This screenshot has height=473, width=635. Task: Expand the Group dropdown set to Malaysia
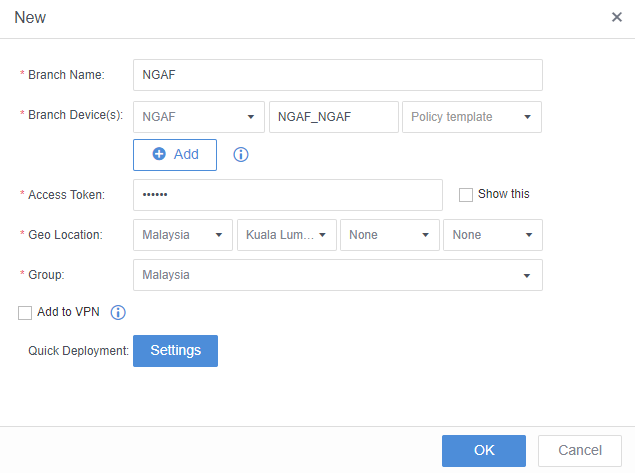click(337, 275)
